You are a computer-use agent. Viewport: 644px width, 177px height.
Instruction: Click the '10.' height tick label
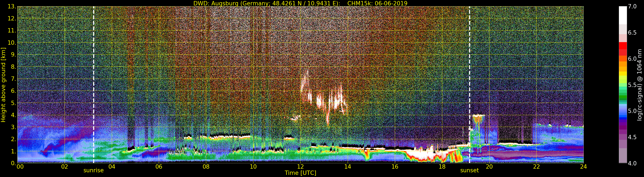tap(12, 42)
